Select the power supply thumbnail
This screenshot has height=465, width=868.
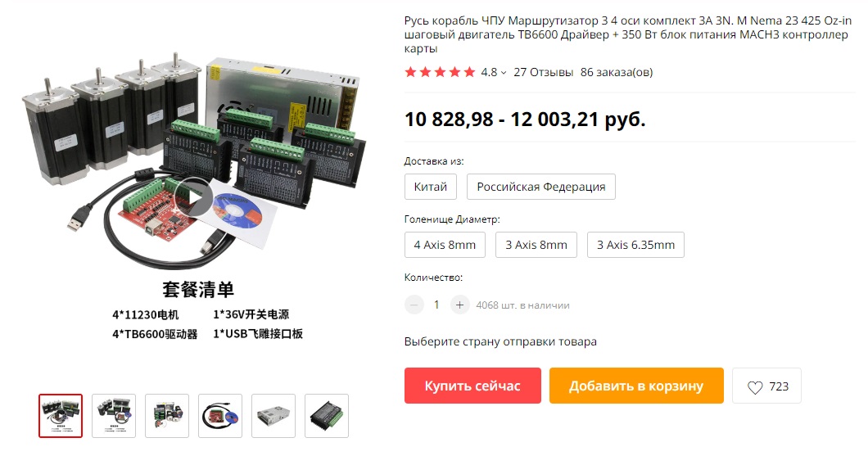(x=274, y=416)
